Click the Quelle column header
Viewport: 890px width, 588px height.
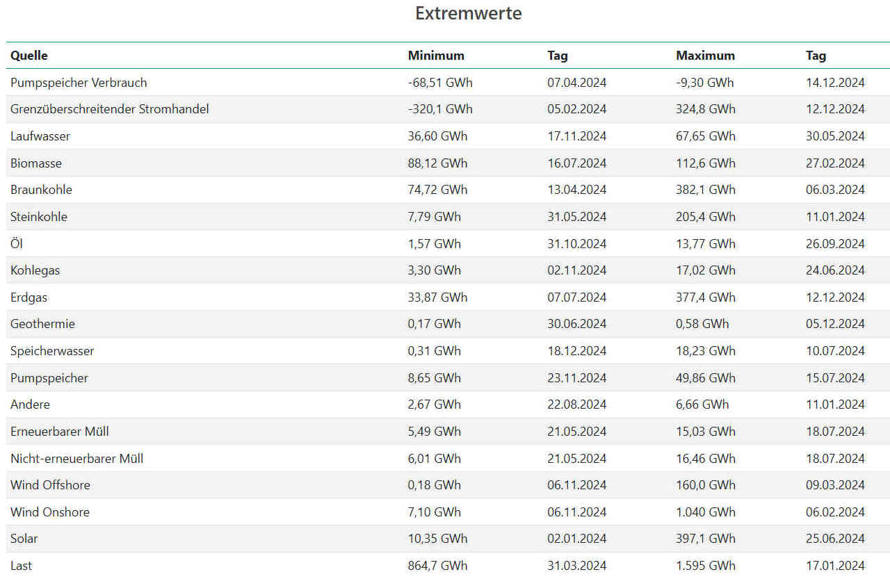(x=29, y=56)
